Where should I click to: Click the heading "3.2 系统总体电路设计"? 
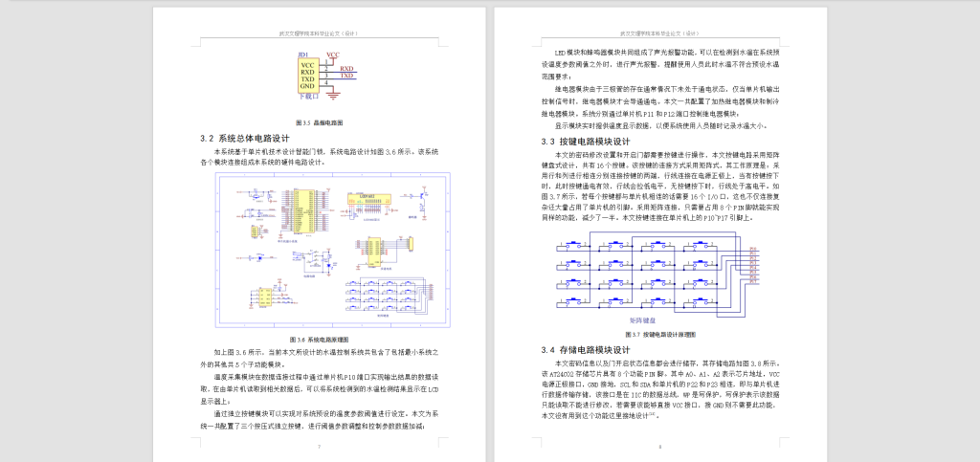click(245, 138)
